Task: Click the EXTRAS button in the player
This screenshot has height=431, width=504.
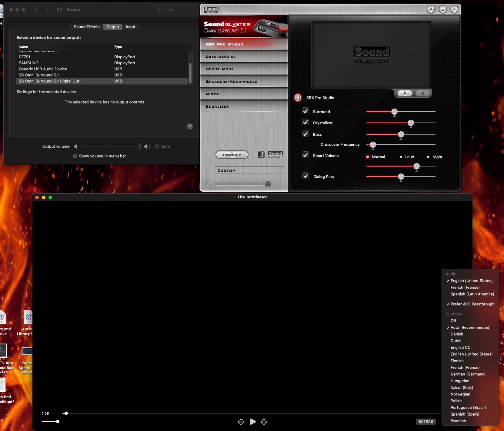Action: coord(426,422)
